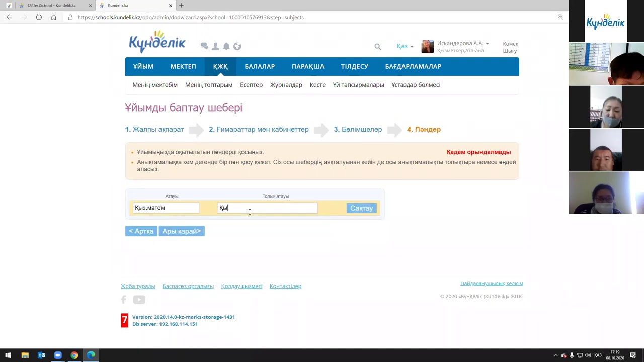
Task: Go to Менің мектебім submenu
Action: [155, 85]
